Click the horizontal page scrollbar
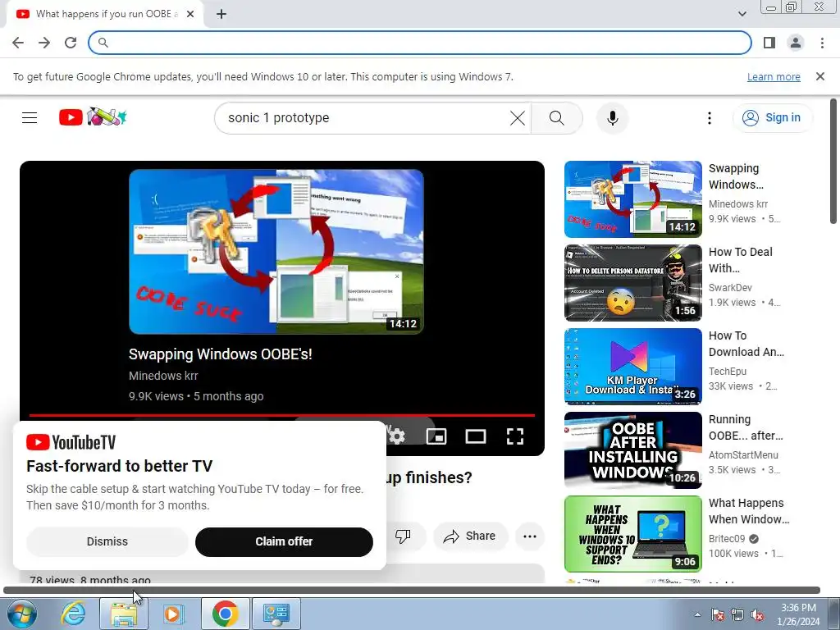The image size is (840, 630). [412, 591]
